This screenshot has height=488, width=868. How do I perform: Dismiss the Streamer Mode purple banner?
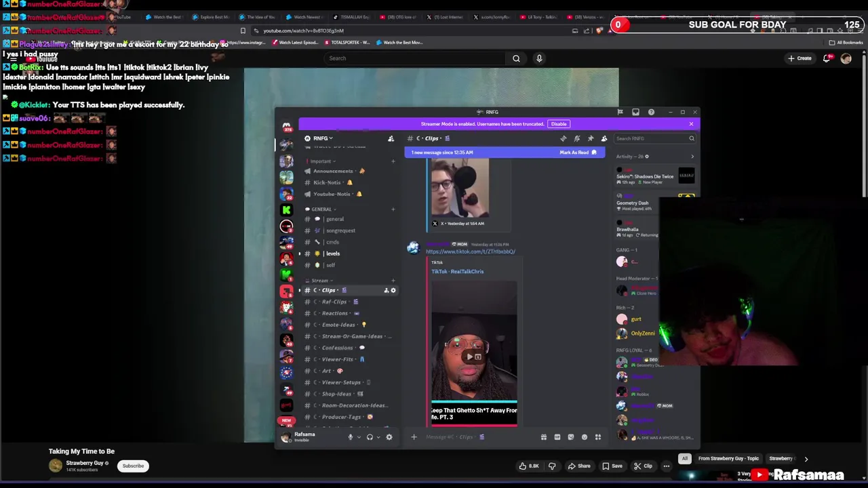pos(691,124)
